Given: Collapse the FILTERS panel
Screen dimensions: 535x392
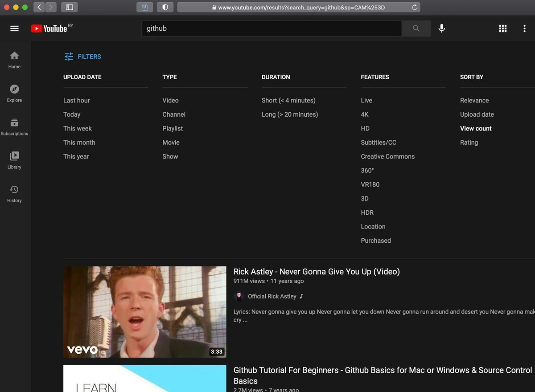Looking at the screenshot, I should tap(83, 57).
